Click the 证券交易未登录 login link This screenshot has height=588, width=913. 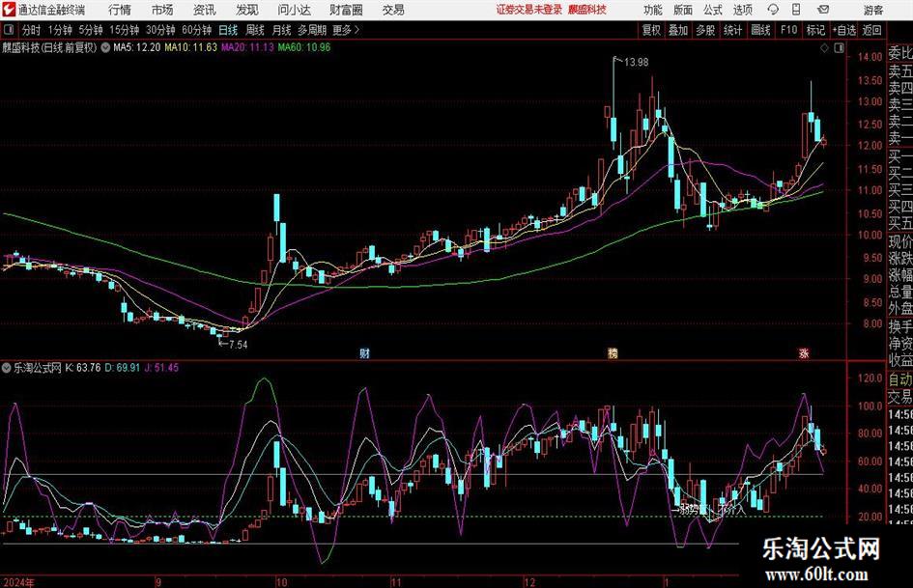pyautogui.click(x=529, y=10)
